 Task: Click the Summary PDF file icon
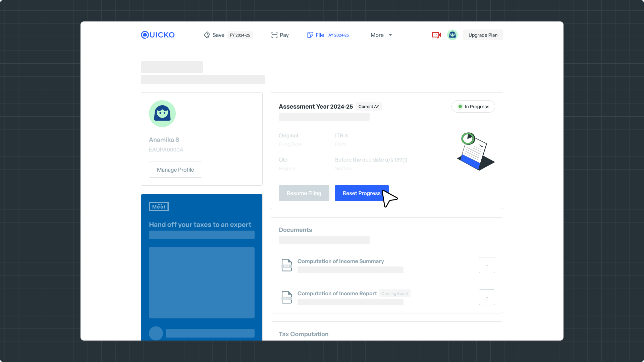(x=286, y=265)
